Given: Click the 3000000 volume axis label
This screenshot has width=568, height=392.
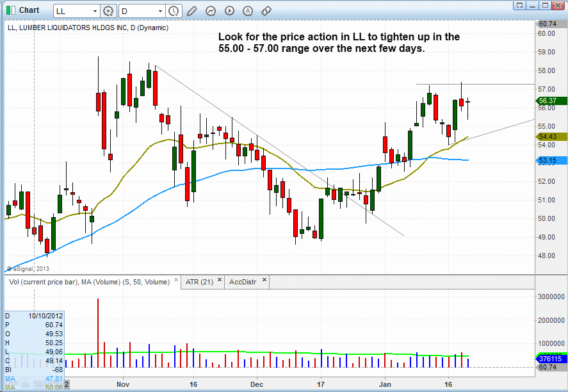Looking at the screenshot, I should [x=551, y=297].
